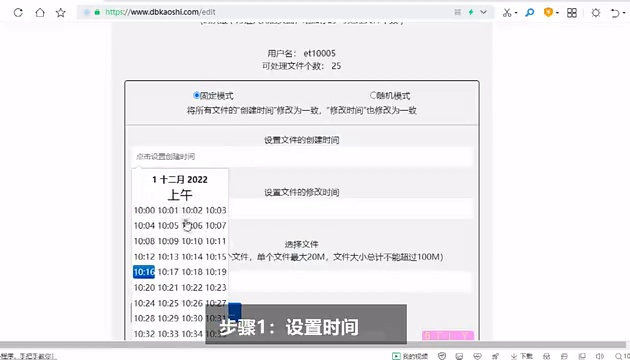Pick 10:02 in the time picker

pos(192,210)
